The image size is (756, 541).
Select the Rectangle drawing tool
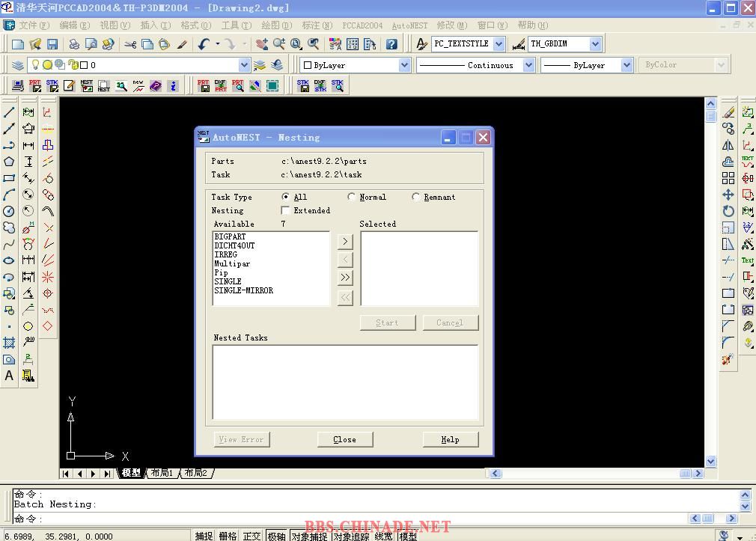click(x=9, y=178)
